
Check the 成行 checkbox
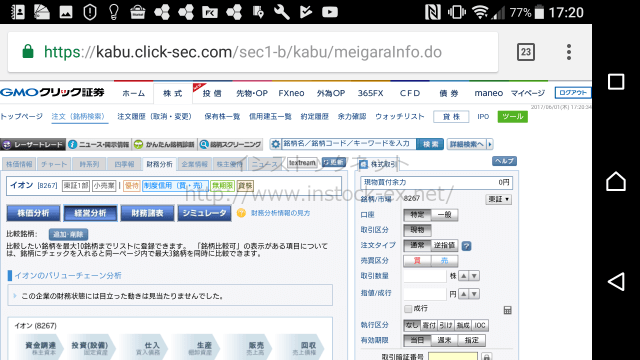[x=408, y=309]
